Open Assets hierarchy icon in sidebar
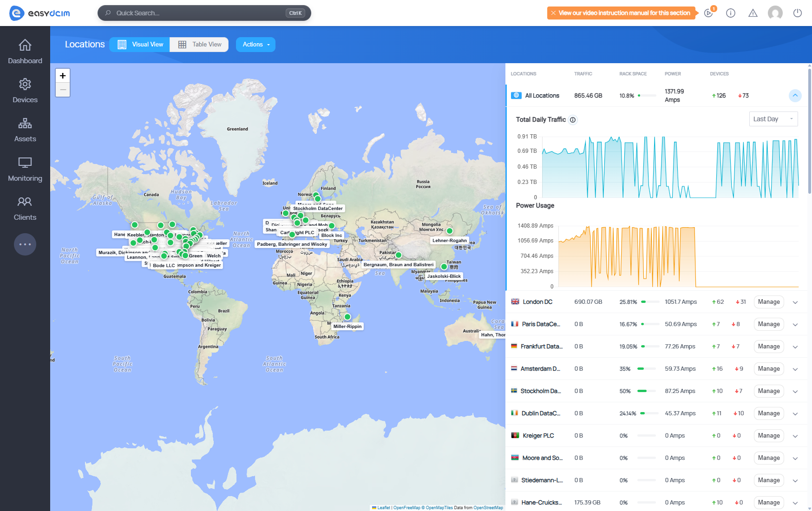Screen dimensions: 812x511 pyautogui.click(x=25, y=123)
